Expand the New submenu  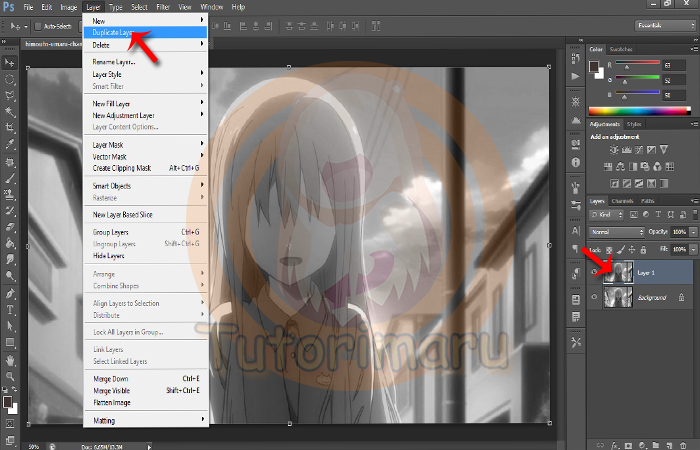[x=146, y=21]
